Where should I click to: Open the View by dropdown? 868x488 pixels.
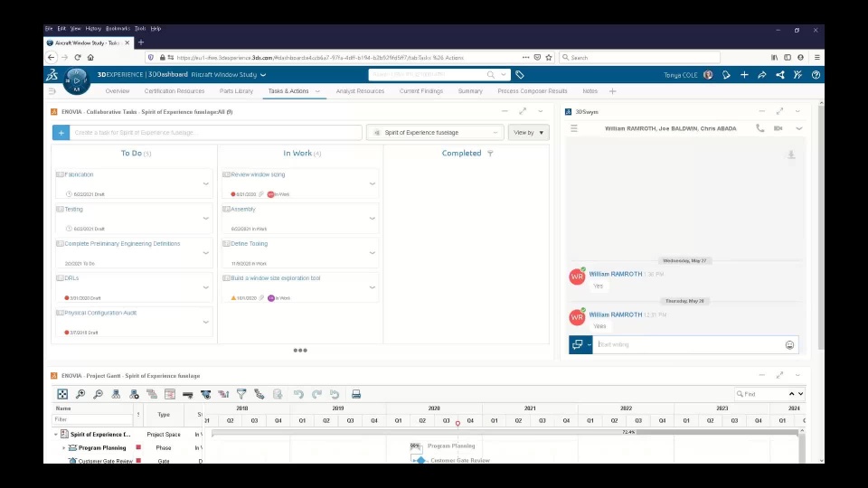pos(529,132)
